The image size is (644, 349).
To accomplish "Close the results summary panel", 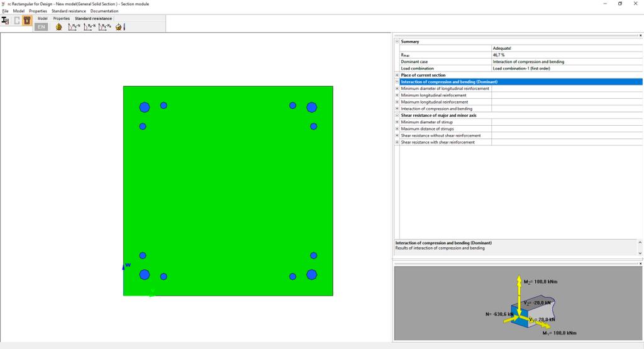I will point(640,35).
